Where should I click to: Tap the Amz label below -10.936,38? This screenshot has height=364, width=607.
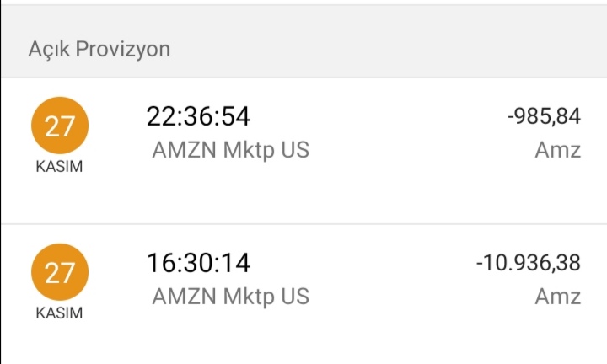click(558, 297)
